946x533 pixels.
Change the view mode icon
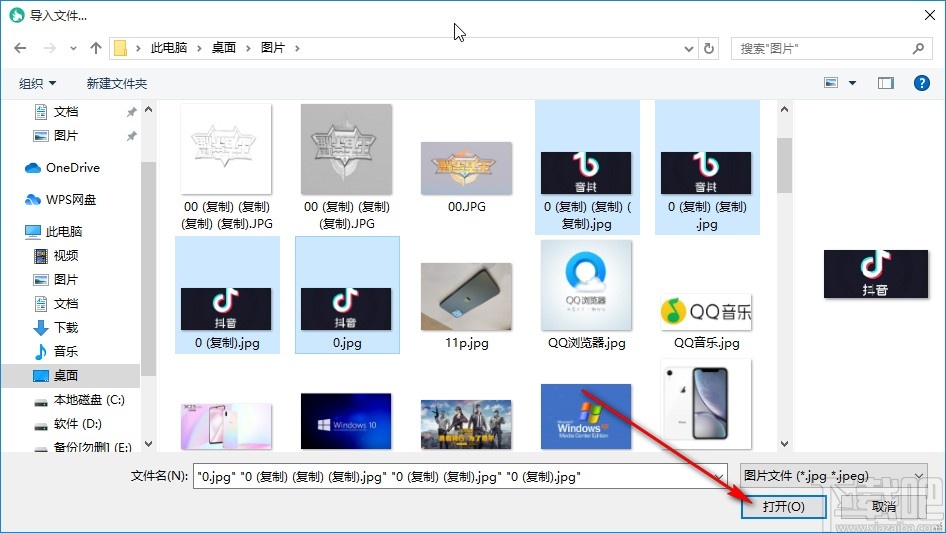(831, 83)
